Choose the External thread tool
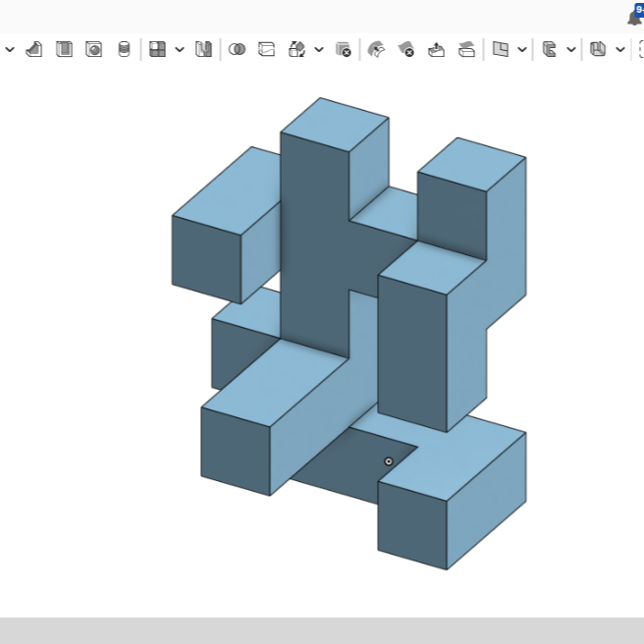This screenshot has height=644, width=644. [x=124, y=49]
